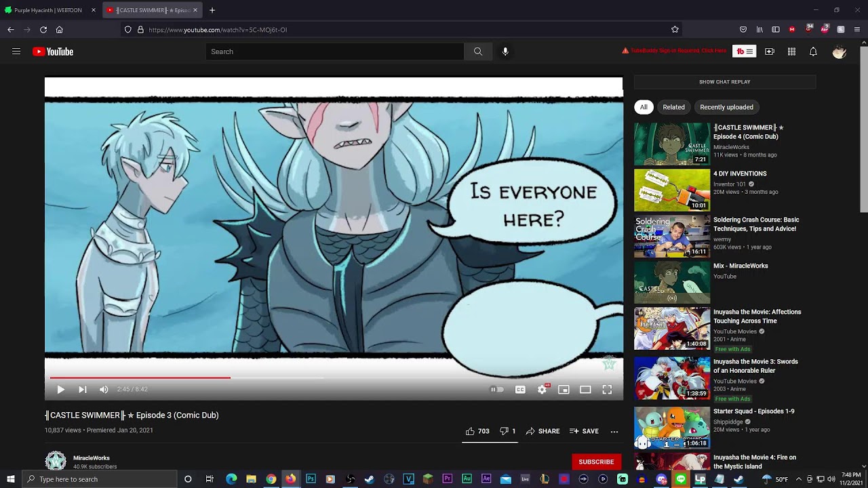Open the Windows Start menu
Image resolution: width=868 pixels, height=488 pixels.
point(10,479)
